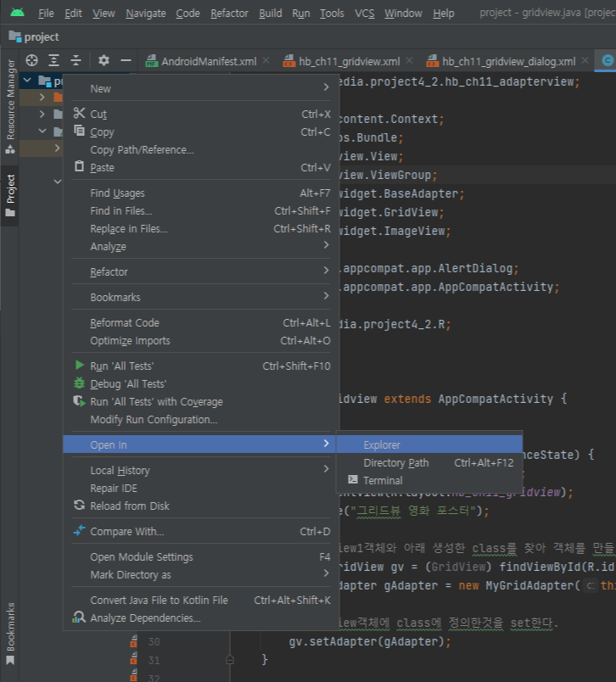Image resolution: width=616 pixels, height=682 pixels.
Task: Choose Replace in Files option
Action: click(x=201, y=229)
